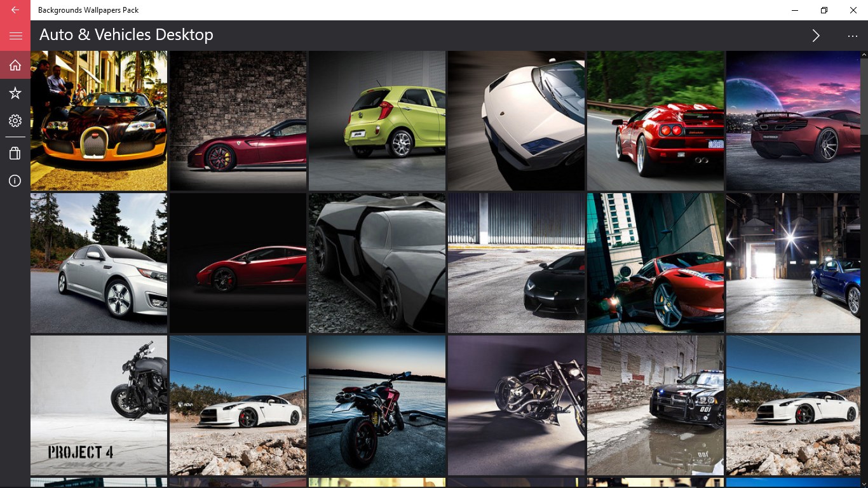868x488 pixels.
Task: Open red Ducati by the lake wallpaper
Action: point(377,405)
